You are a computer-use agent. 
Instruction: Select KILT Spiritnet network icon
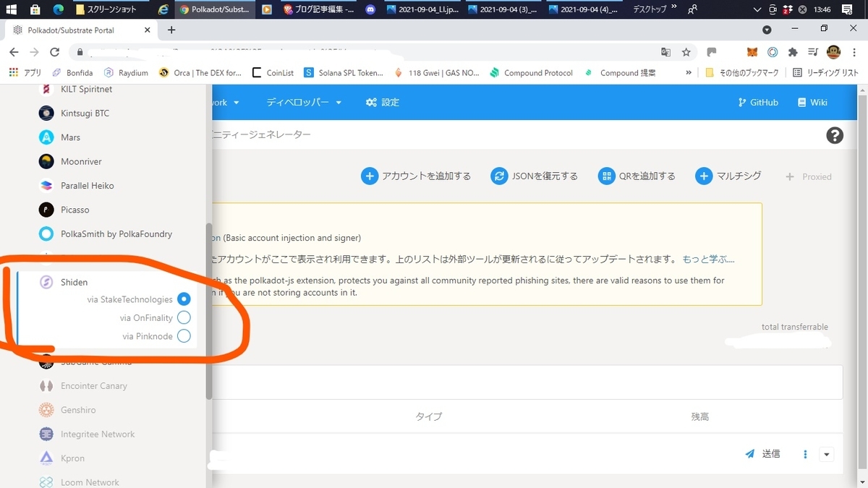46,90
